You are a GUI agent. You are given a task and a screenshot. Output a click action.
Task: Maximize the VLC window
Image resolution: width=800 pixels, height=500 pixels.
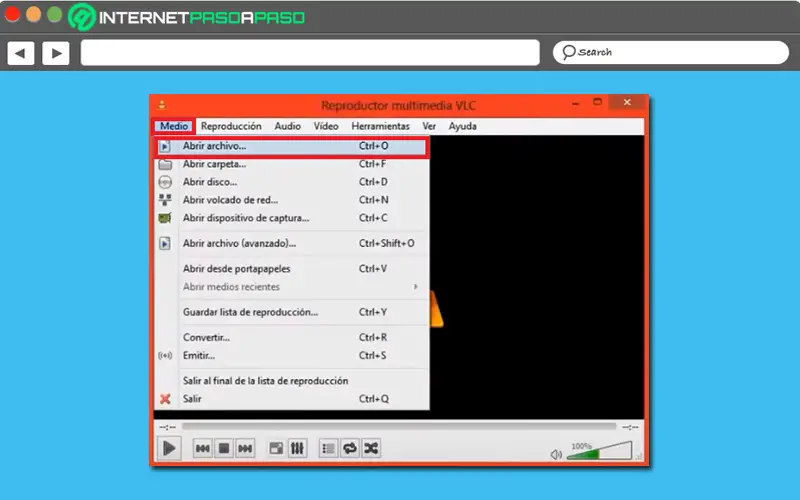pos(597,102)
